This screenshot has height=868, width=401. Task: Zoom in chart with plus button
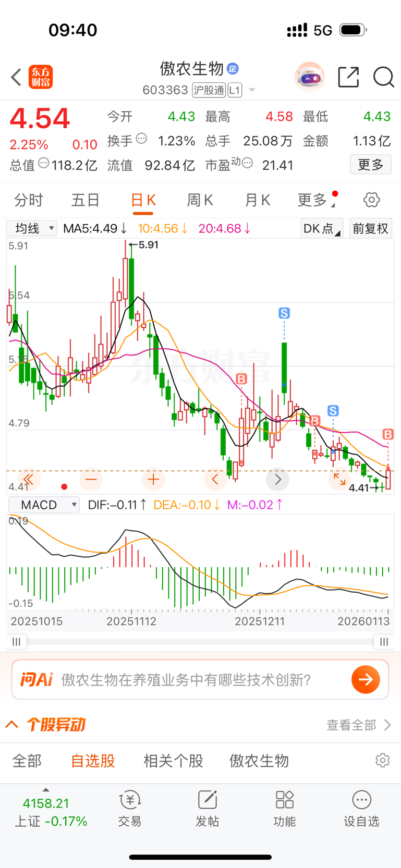point(153,479)
